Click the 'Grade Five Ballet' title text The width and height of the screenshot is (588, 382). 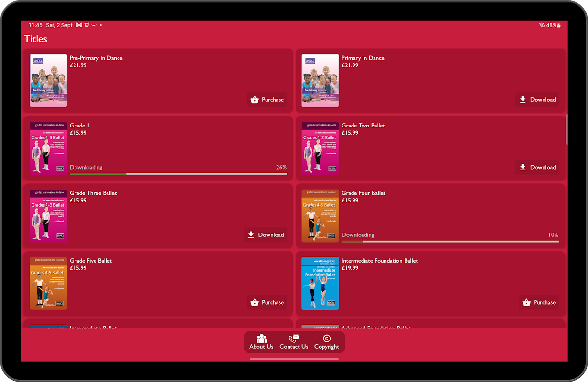[x=91, y=261]
